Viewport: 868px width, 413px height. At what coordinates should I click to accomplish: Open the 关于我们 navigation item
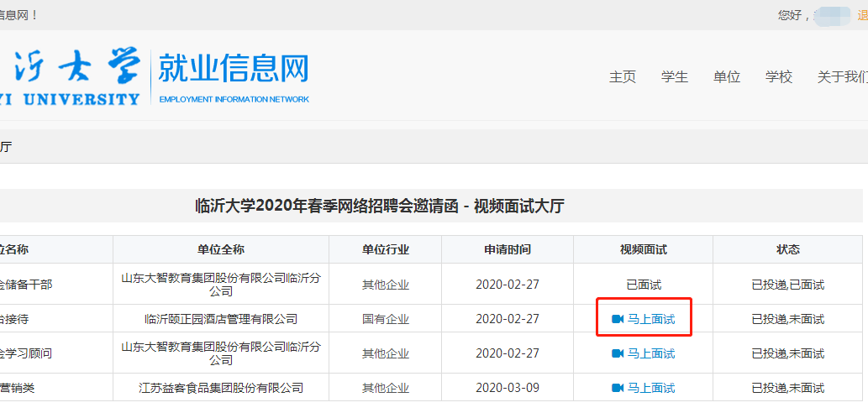tap(842, 76)
